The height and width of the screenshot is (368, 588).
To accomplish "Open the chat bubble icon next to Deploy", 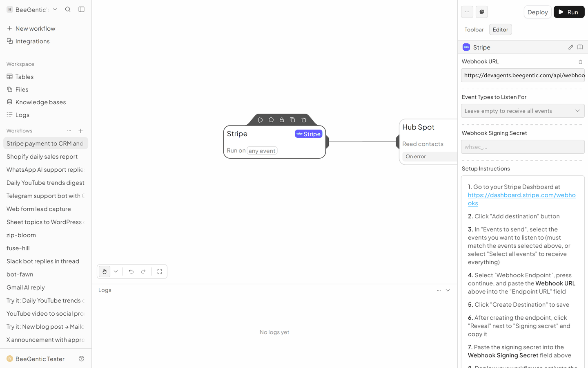I will pos(482,12).
